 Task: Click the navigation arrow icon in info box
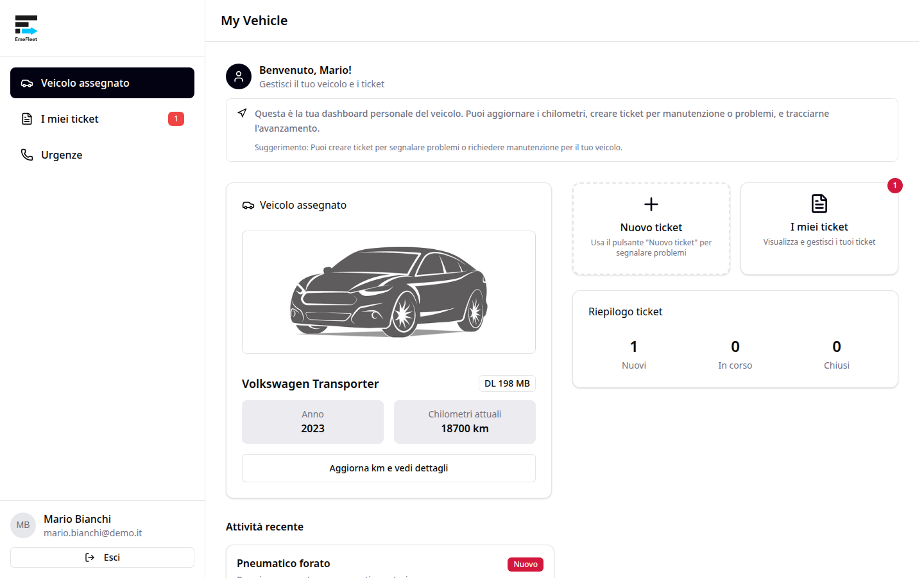point(242,113)
